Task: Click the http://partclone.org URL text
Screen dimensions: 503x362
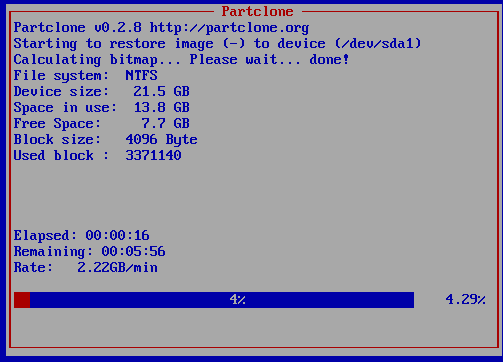Action: [229, 28]
